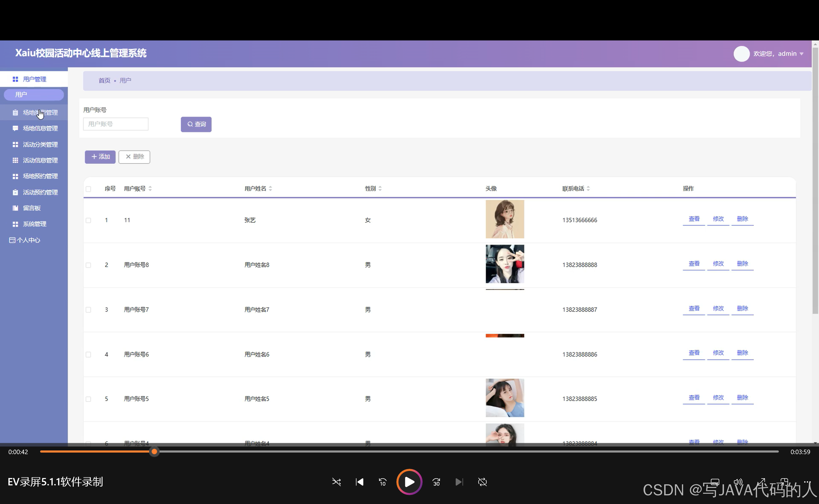Click the 场地信息管理 chat bubble icon

pos(15,128)
